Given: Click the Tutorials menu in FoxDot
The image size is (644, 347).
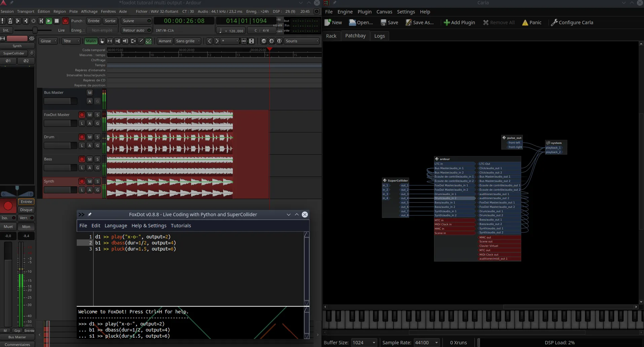Looking at the screenshot, I should coord(181,226).
